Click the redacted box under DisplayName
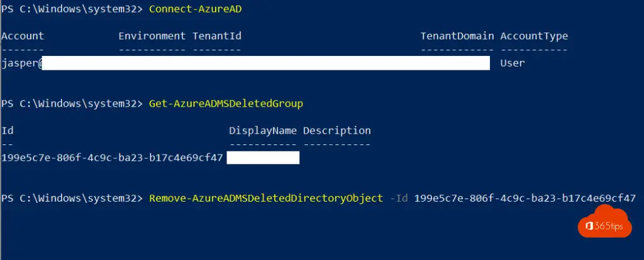Image resolution: width=644 pixels, height=260 pixels. click(x=263, y=158)
